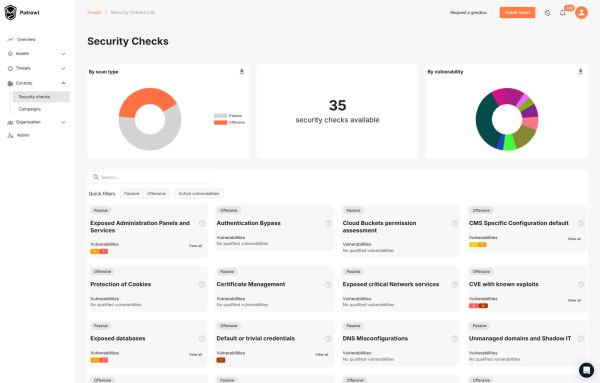Toggle the Offensive quick filter
Screen dimensions: 600x383
(157, 194)
